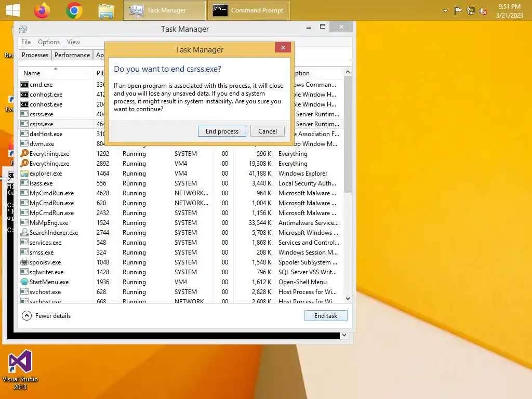This screenshot has width=532, height=399.
Task: Click the sqlwriter.exe process icon
Action: 24,272
